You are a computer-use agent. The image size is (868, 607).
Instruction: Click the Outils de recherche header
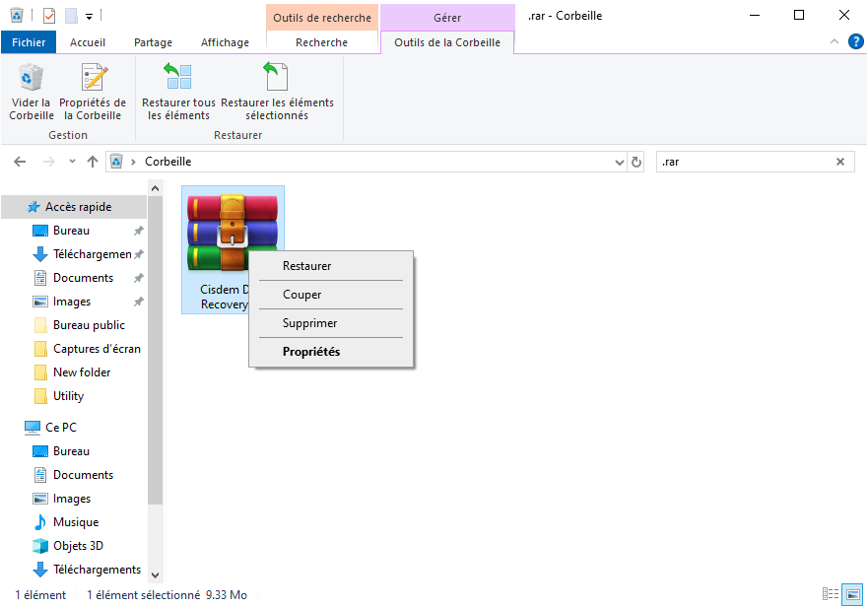(x=322, y=18)
